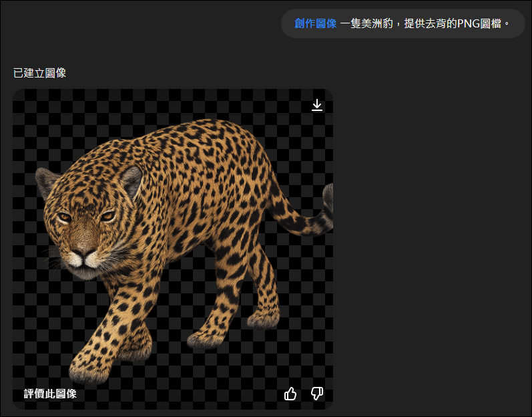Select the prompt text 一隻美洲豹，提供去背的PNG圖檔。
This screenshot has height=417, width=532.
coord(425,23)
